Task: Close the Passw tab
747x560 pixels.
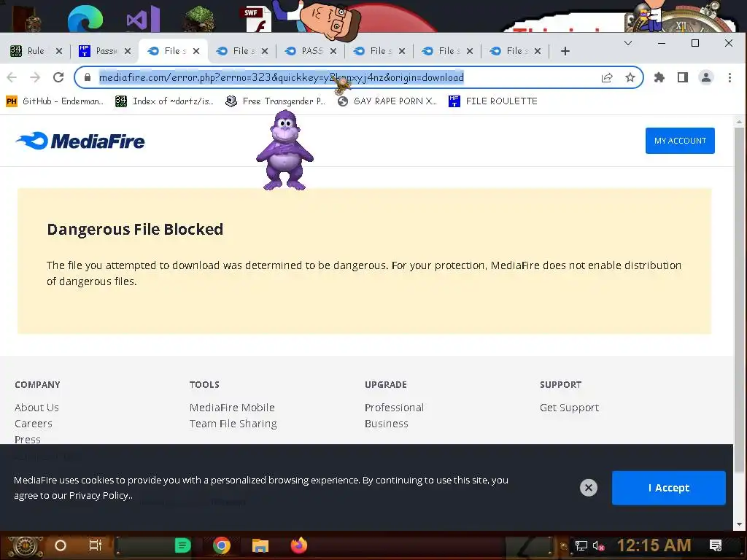Action: click(x=128, y=51)
